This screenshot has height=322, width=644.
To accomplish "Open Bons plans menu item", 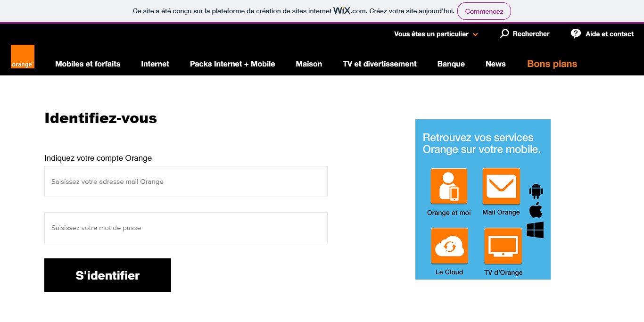I will (x=552, y=64).
